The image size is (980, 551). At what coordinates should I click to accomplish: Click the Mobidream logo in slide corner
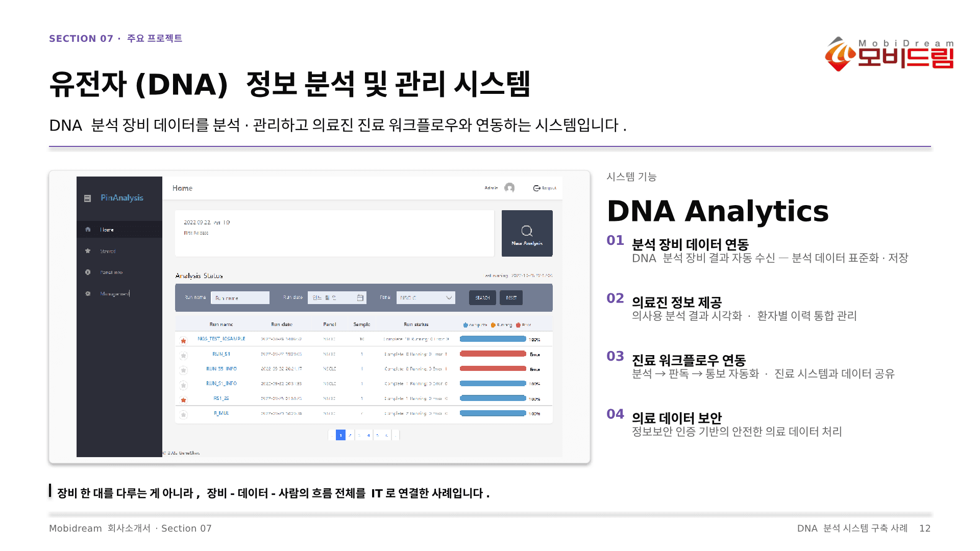(889, 54)
